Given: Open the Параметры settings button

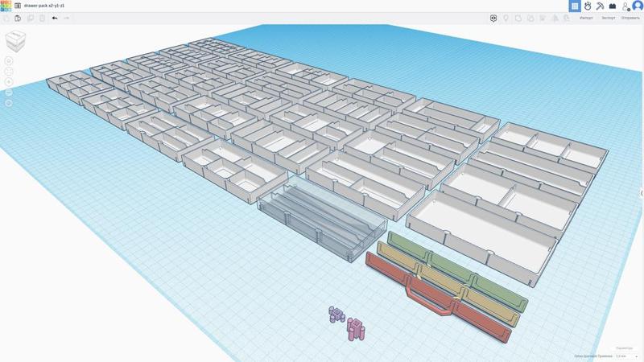Looking at the screenshot, I should click(625, 348).
